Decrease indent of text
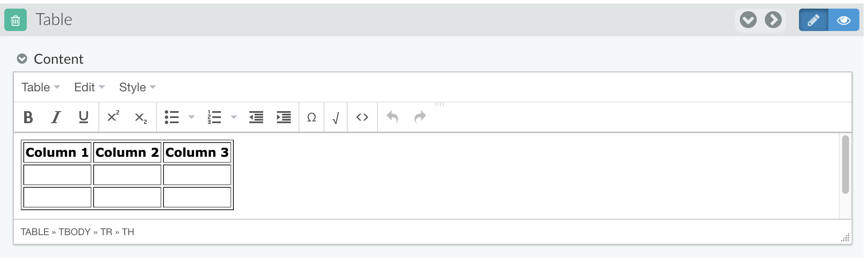 256,117
